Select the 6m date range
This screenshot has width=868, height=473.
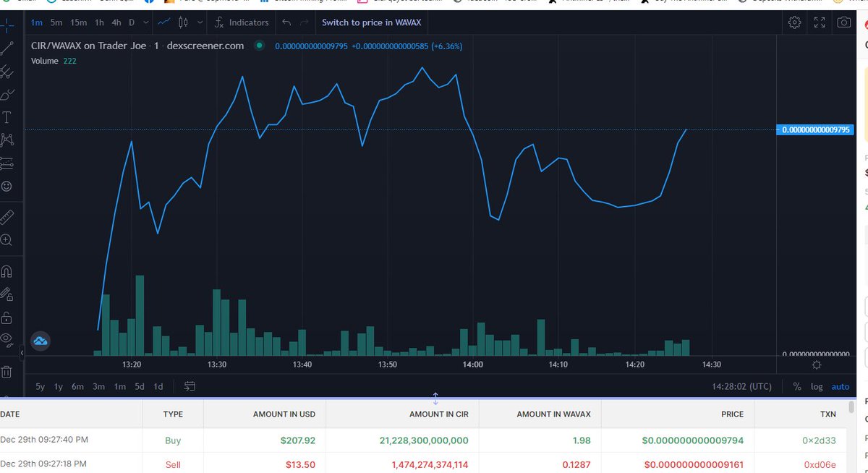(x=77, y=386)
